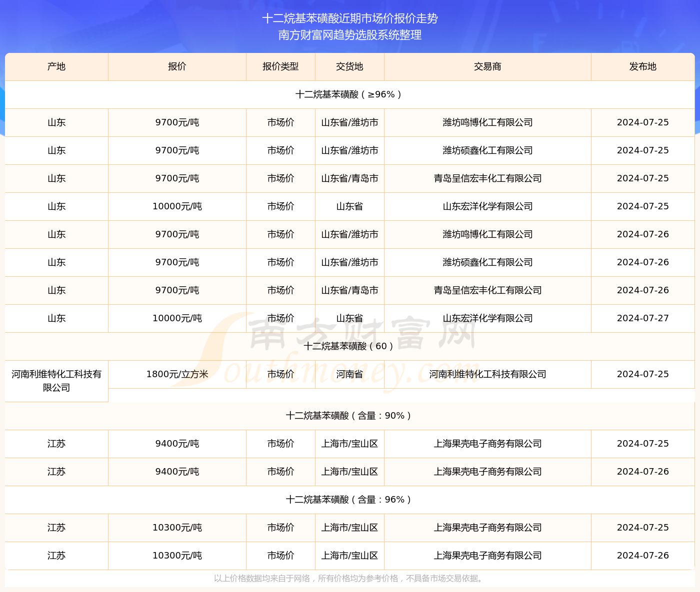Click 潍坊鸣博化工有限公司 in the 2024-07-26 row
This screenshot has height=592, width=700.
pyautogui.click(x=487, y=234)
